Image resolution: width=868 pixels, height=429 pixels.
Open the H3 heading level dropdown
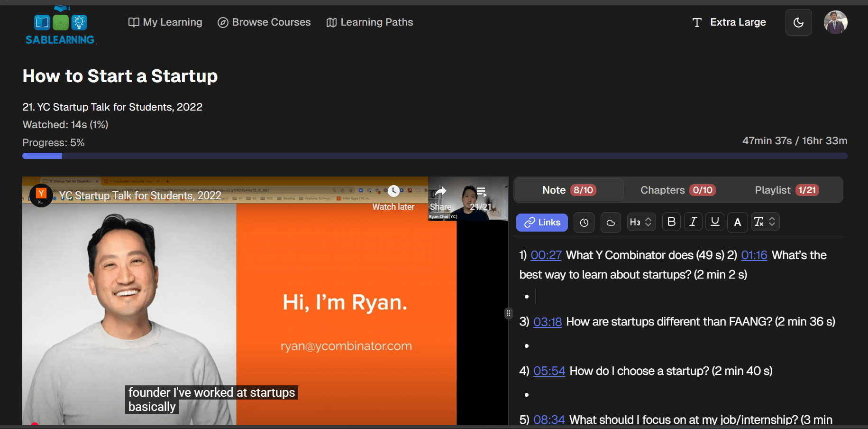(x=641, y=222)
